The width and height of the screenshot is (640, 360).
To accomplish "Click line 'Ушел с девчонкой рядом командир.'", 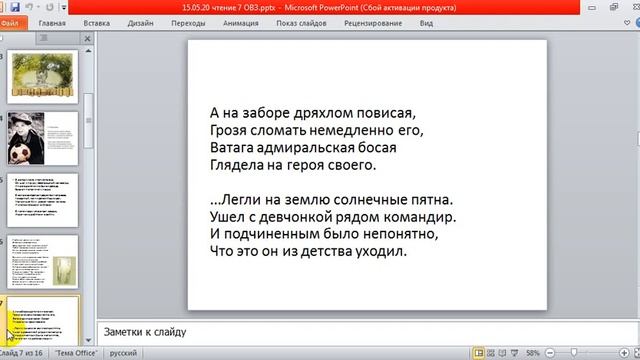I will pyautogui.click(x=333, y=217).
